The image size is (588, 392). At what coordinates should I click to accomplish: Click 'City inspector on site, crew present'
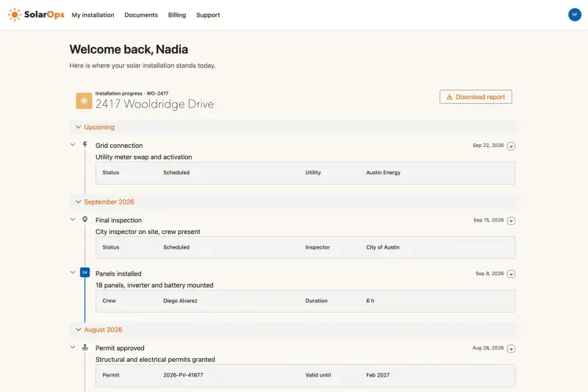tap(148, 232)
